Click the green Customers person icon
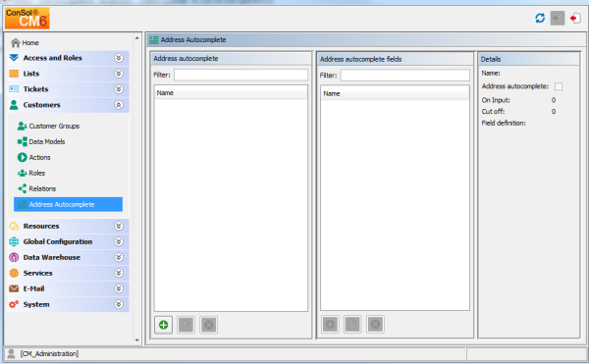This screenshot has height=364, width=589. pos(14,105)
